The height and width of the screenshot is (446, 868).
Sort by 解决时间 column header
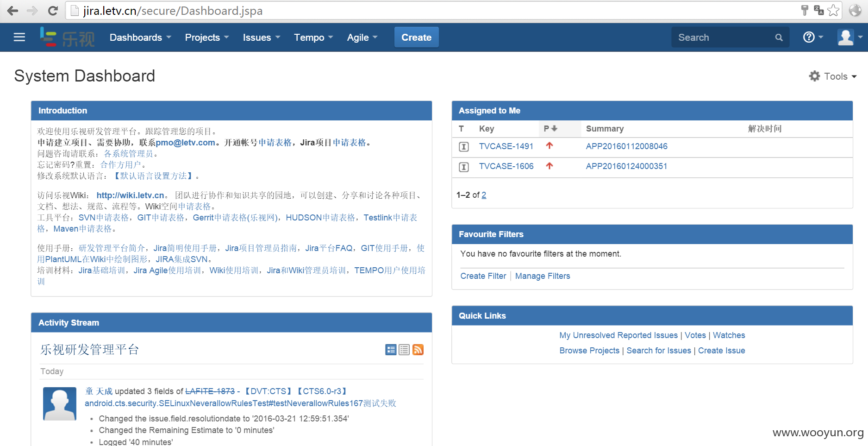tap(765, 129)
